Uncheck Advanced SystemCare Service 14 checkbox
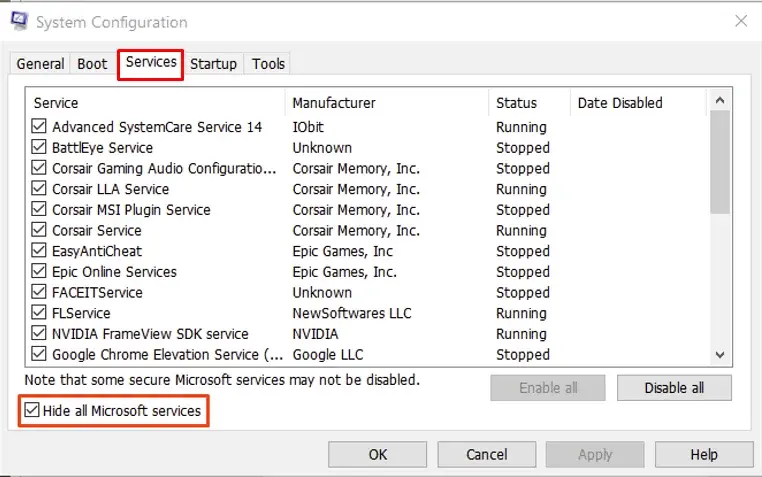762x477 pixels. click(39, 126)
